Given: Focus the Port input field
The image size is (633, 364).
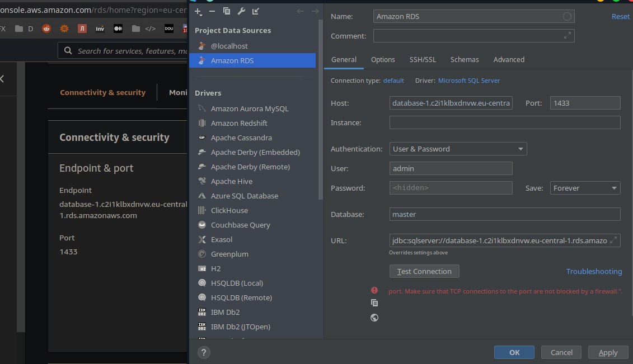Looking at the screenshot, I should pos(585,103).
